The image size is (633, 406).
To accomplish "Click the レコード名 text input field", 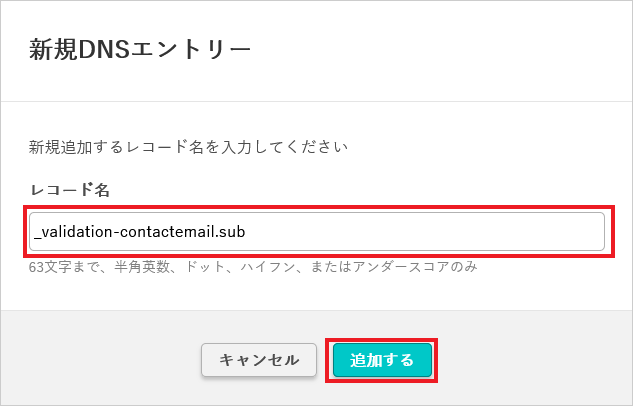I will (316, 232).
